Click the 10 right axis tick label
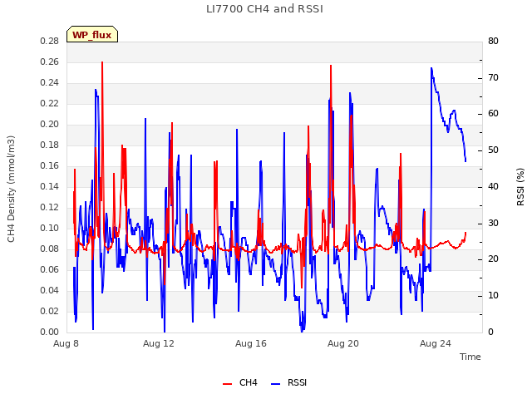The width and height of the screenshot is (532, 399). (493, 296)
